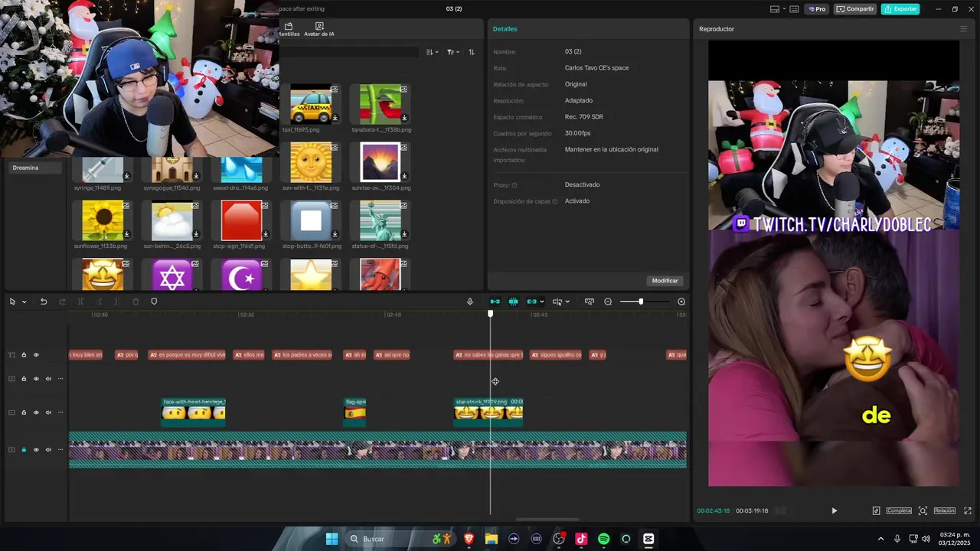Select the stop-sign png thumbnail
This screenshot has width=980, height=551.
(242, 220)
